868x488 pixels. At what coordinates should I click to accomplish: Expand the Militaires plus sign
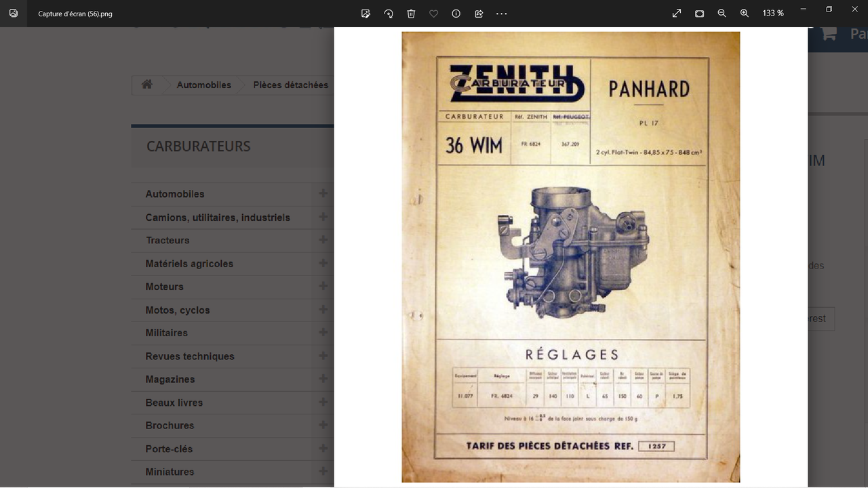click(x=323, y=333)
